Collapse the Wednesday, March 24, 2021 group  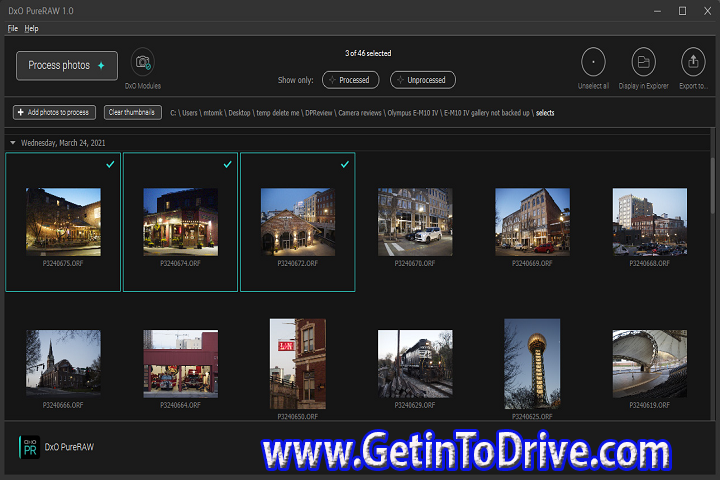point(13,143)
